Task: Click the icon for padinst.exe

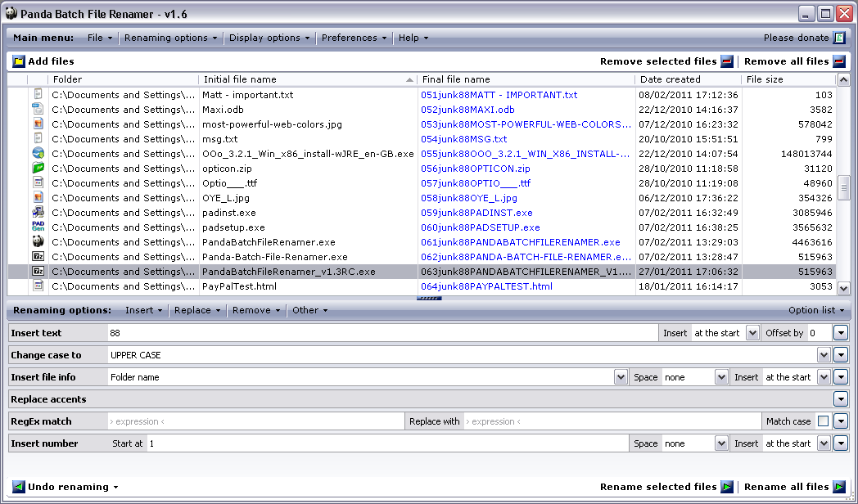Action: (x=38, y=213)
